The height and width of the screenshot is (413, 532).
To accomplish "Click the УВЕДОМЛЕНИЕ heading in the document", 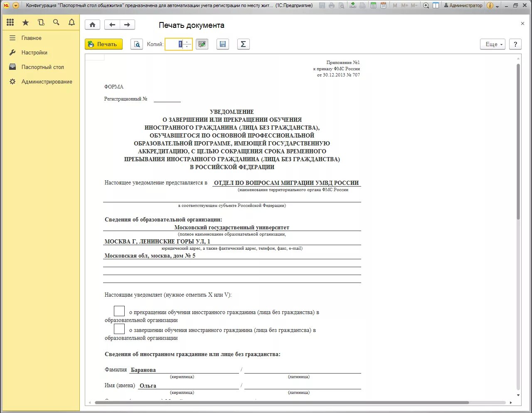I will click(232, 112).
